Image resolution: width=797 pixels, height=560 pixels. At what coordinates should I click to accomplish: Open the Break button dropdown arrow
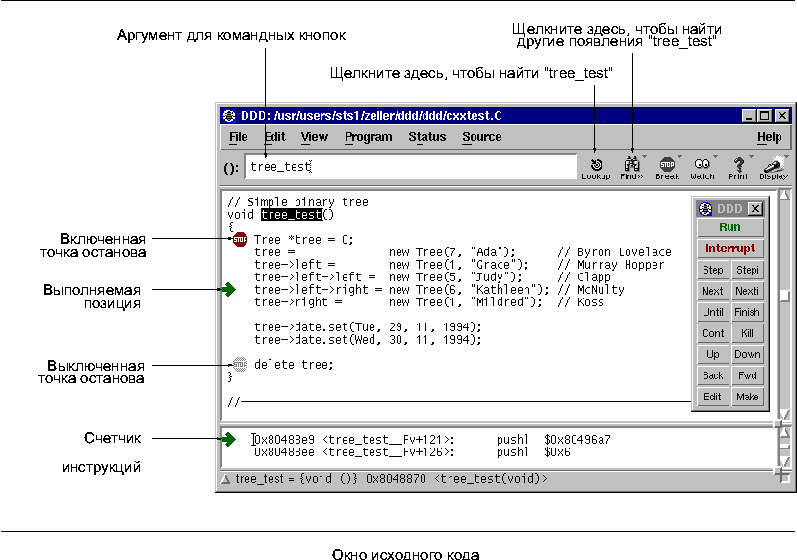pyautogui.click(x=680, y=157)
